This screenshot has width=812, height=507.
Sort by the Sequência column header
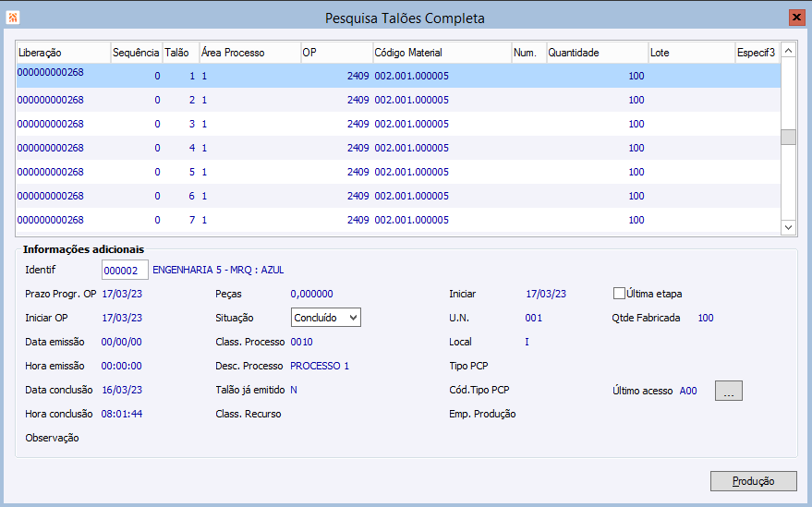point(136,53)
